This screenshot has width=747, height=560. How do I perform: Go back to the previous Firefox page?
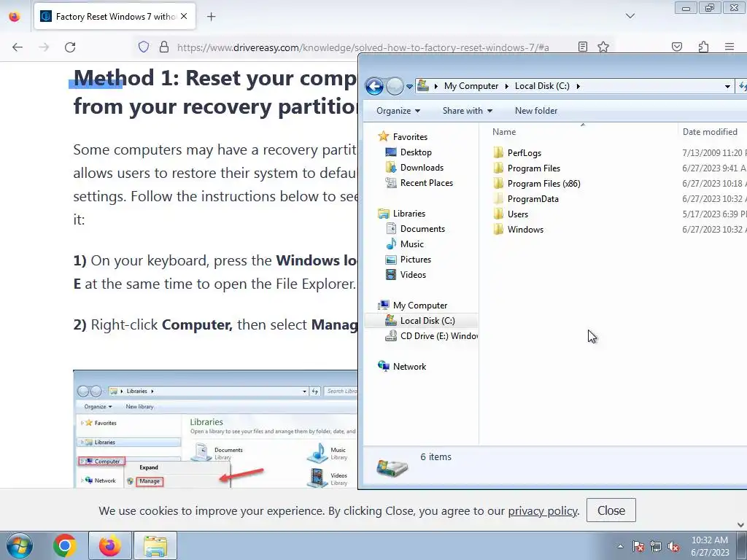(x=18, y=47)
